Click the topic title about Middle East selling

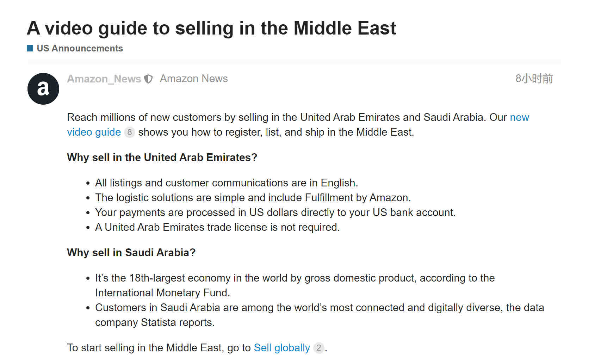tap(211, 28)
